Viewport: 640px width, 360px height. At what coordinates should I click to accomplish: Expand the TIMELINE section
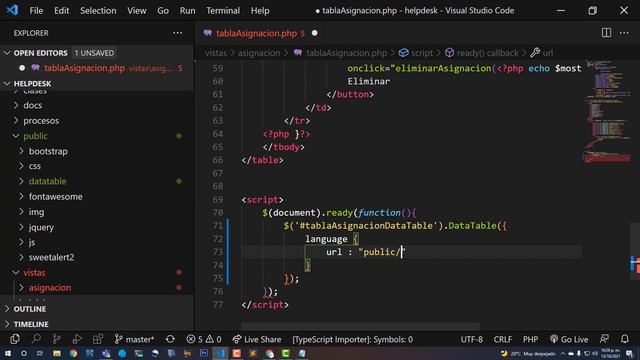click(96, 324)
